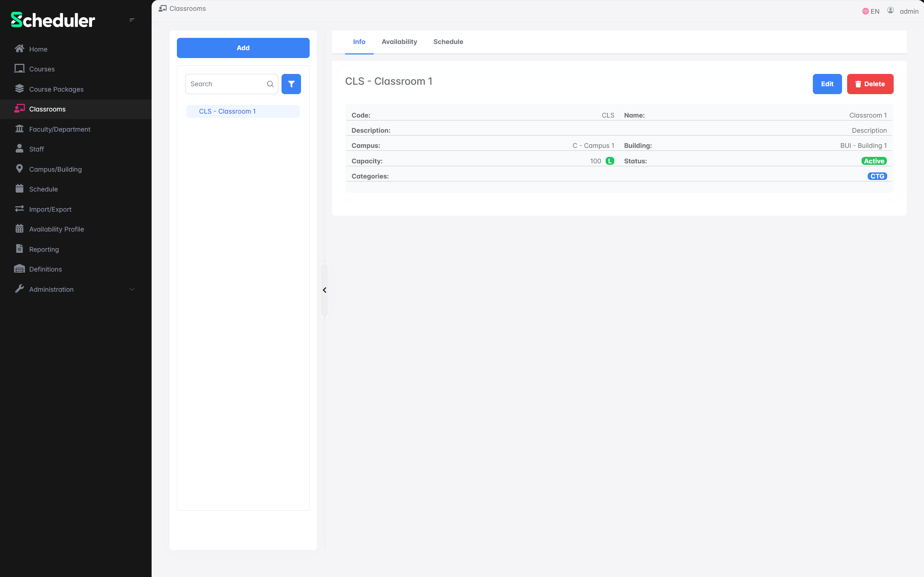Open Availability Profile in sidebar
The width and height of the screenshot is (924, 577).
[57, 229]
